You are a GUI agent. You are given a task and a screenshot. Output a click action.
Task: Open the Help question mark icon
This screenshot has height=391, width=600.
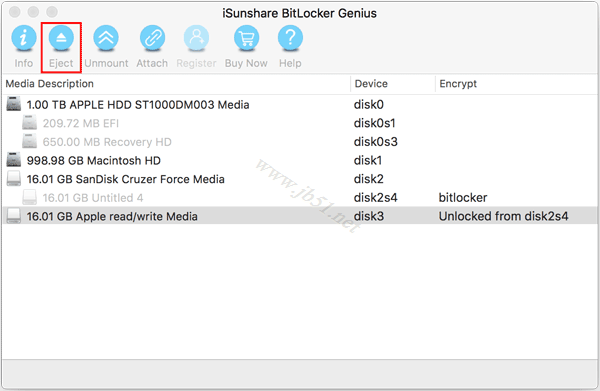(x=290, y=38)
